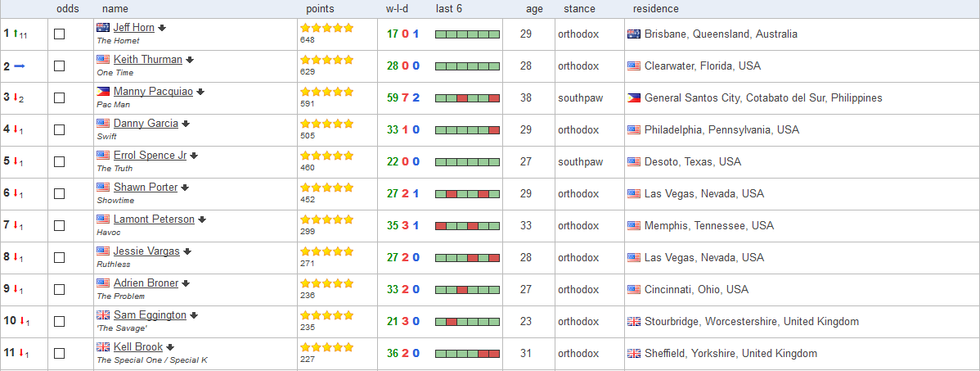The width and height of the screenshot is (980, 371).
Task: Tick the odds checkbox for Jeff Horn
Action: coord(60,34)
